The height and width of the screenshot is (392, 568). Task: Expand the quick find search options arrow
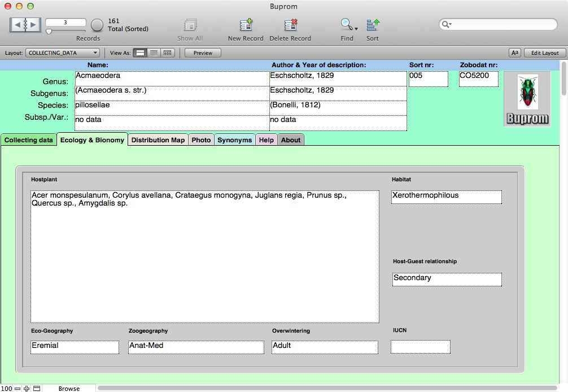tap(447, 24)
